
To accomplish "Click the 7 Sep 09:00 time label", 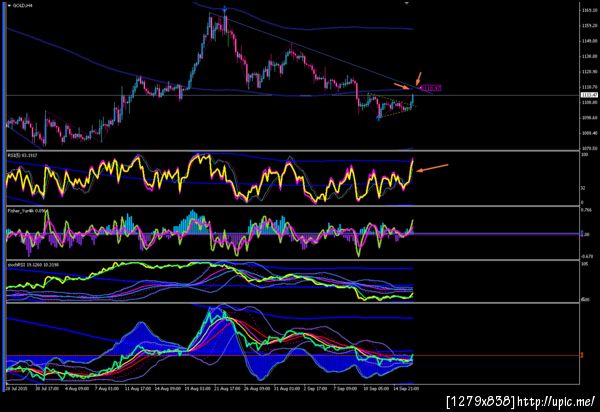I will pos(346,389).
